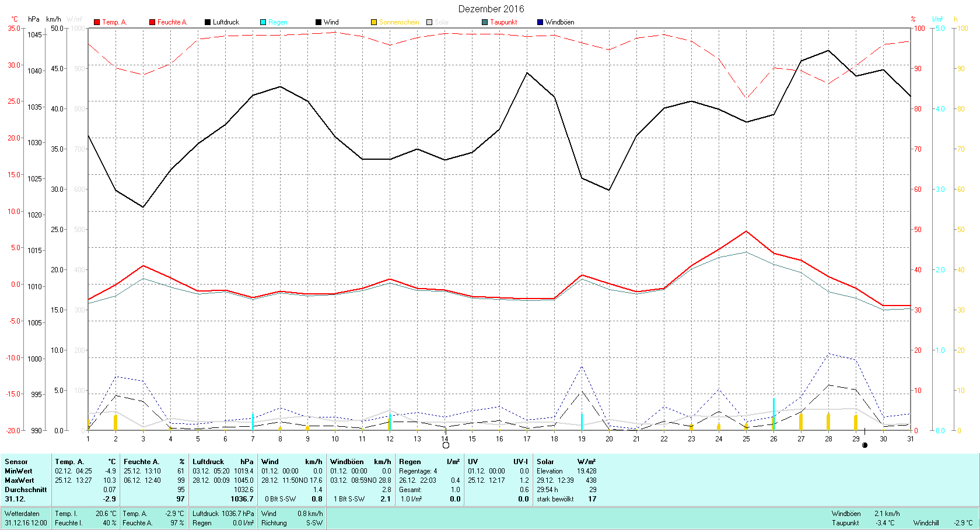The width and height of the screenshot is (980, 530).
Task: Click the red Feuchte A. legend swatch
Action: coord(152,22)
